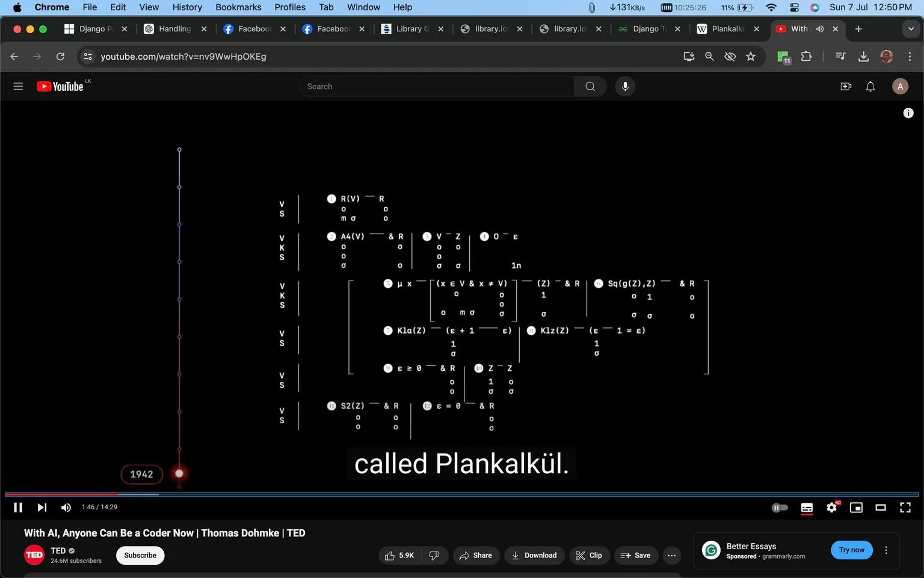The width and height of the screenshot is (924, 578).
Task: Open zoom magnifier in address bar
Action: [x=709, y=56]
